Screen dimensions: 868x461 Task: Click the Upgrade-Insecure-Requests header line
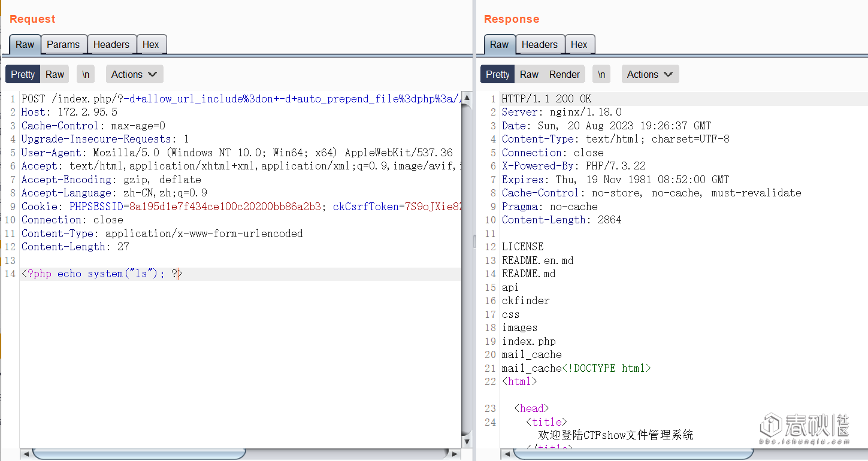click(105, 139)
